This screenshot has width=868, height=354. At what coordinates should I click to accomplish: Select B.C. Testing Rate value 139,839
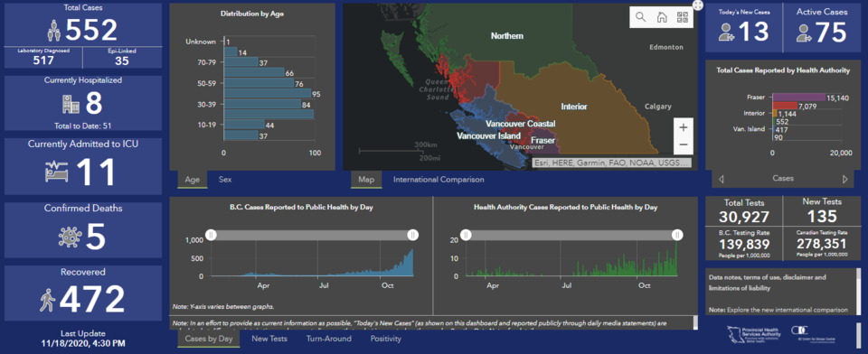pyautogui.click(x=744, y=244)
